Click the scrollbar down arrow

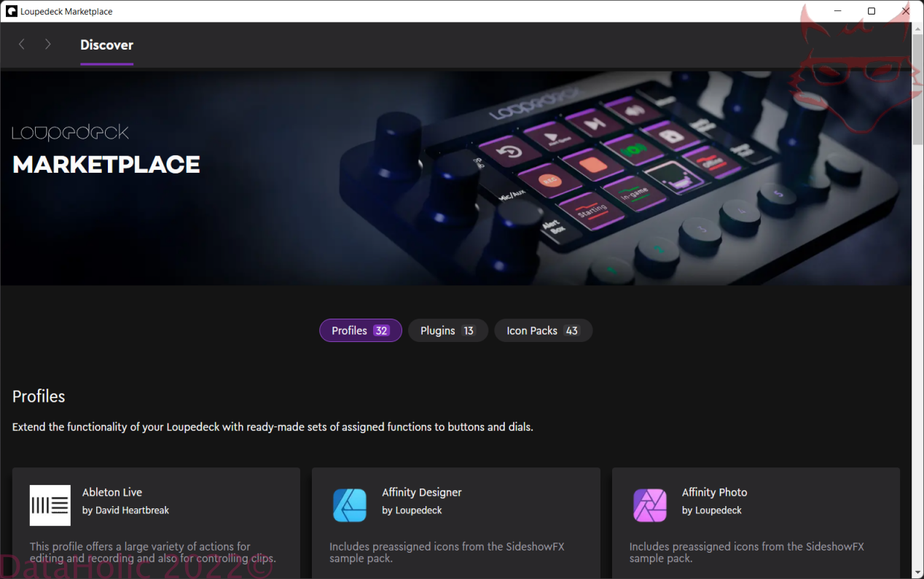[917, 572]
